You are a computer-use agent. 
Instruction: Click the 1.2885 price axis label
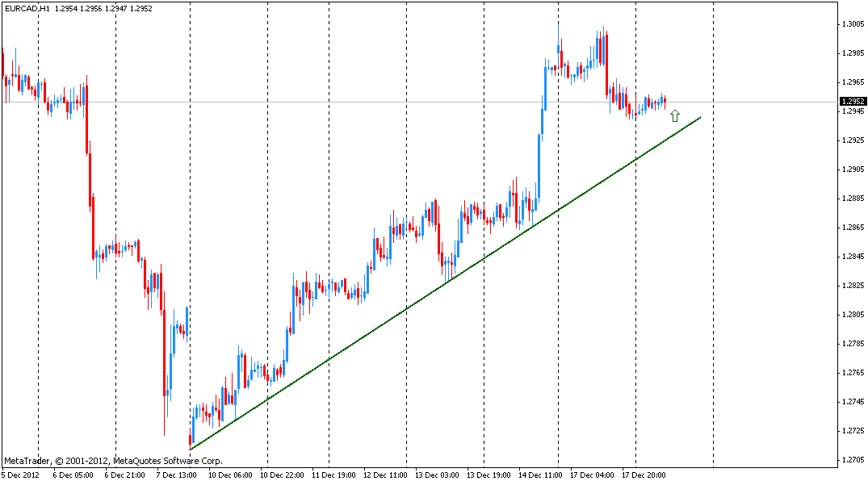click(853, 199)
